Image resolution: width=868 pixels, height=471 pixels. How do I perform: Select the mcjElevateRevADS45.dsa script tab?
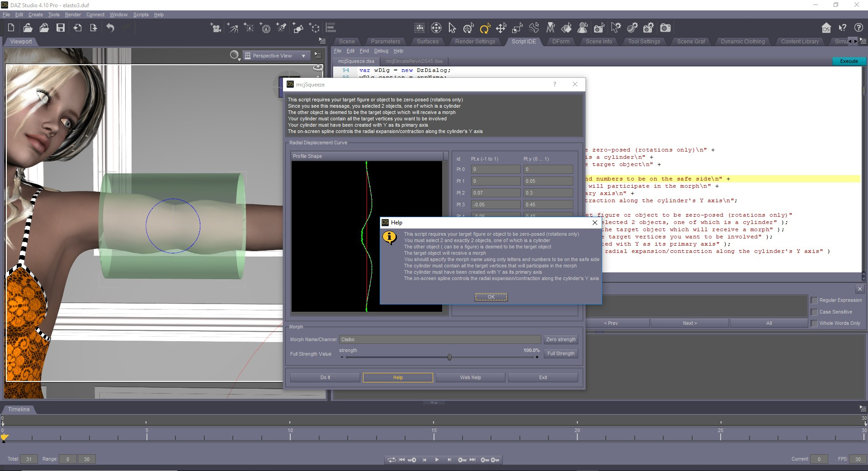pyautogui.click(x=414, y=61)
